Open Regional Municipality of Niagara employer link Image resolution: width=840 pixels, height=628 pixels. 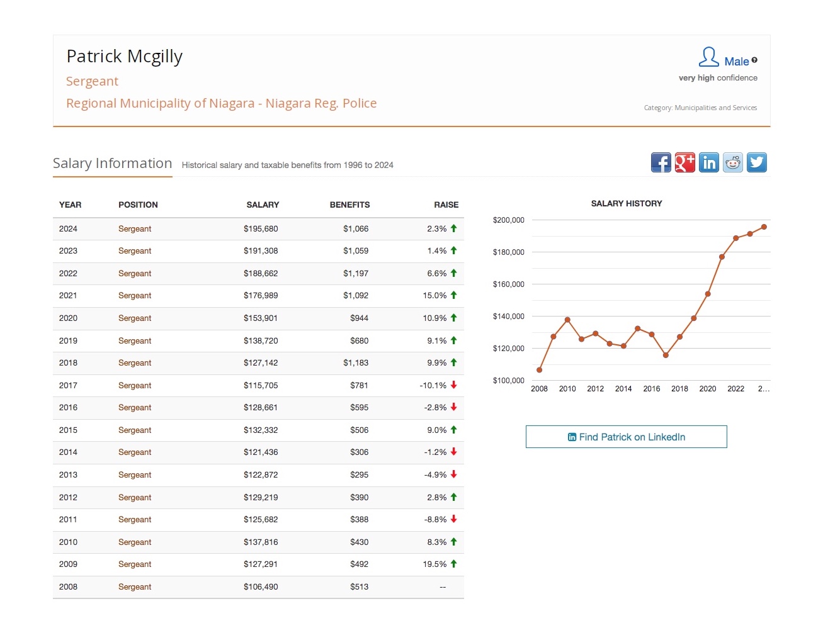221,103
